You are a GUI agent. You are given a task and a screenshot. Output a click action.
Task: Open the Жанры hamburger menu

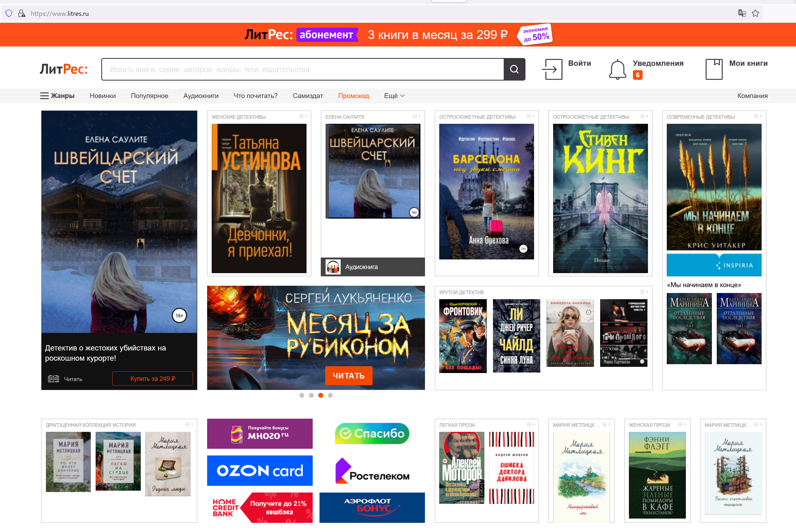[44, 96]
